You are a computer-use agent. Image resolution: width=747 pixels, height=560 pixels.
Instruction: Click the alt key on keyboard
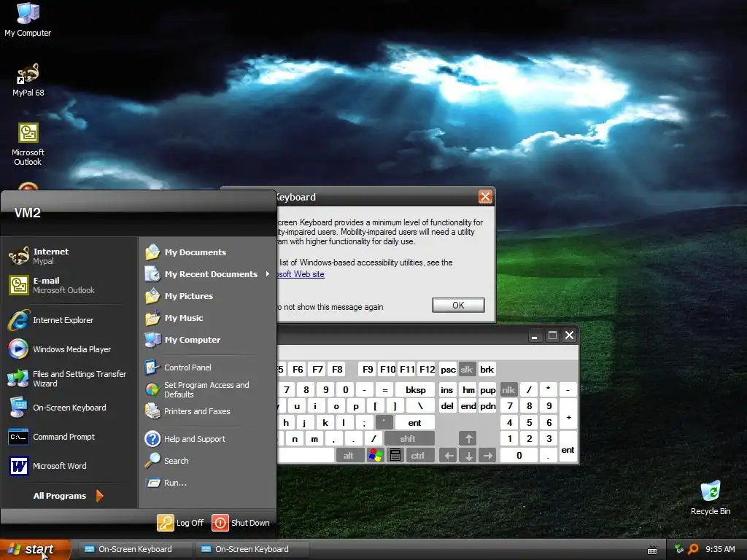pos(349,456)
